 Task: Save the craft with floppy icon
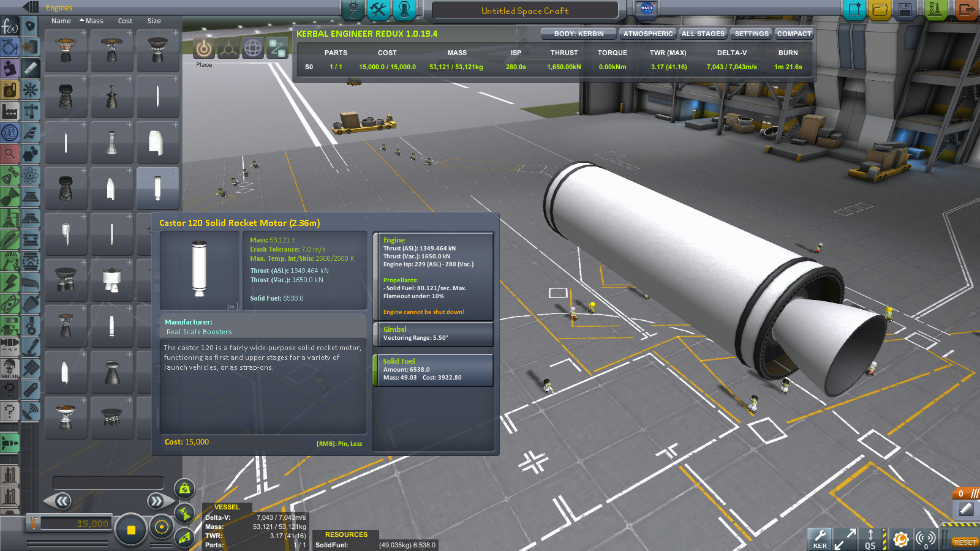pyautogui.click(x=905, y=10)
